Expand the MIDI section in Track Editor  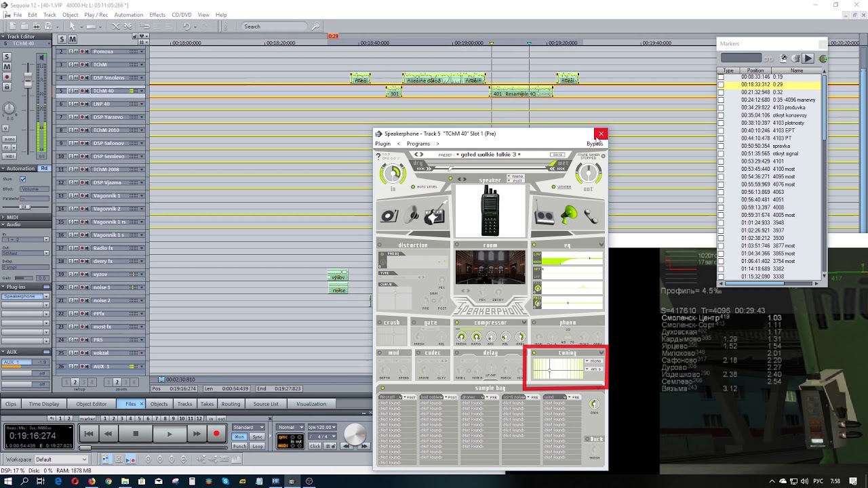(x=3, y=218)
